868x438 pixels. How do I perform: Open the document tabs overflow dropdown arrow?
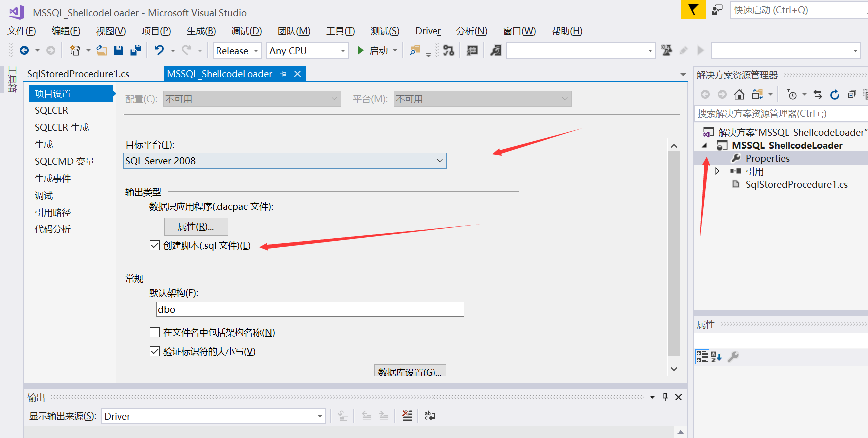683,75
